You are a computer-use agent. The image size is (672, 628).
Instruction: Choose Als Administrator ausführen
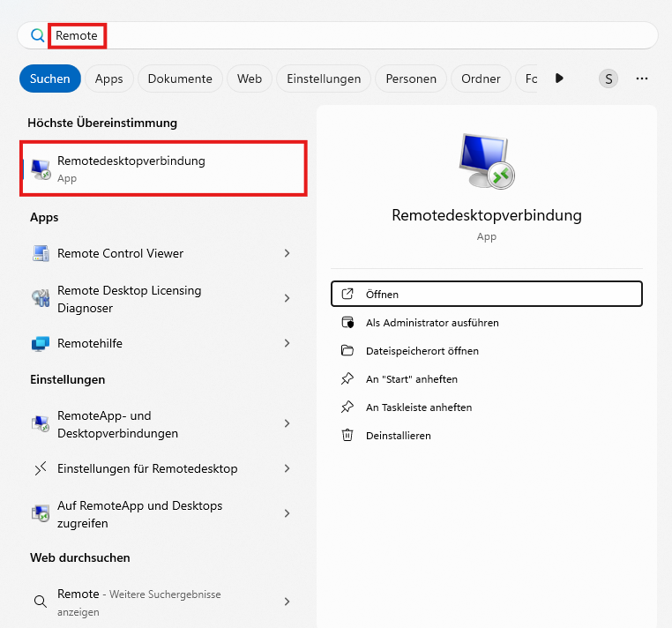487,323
